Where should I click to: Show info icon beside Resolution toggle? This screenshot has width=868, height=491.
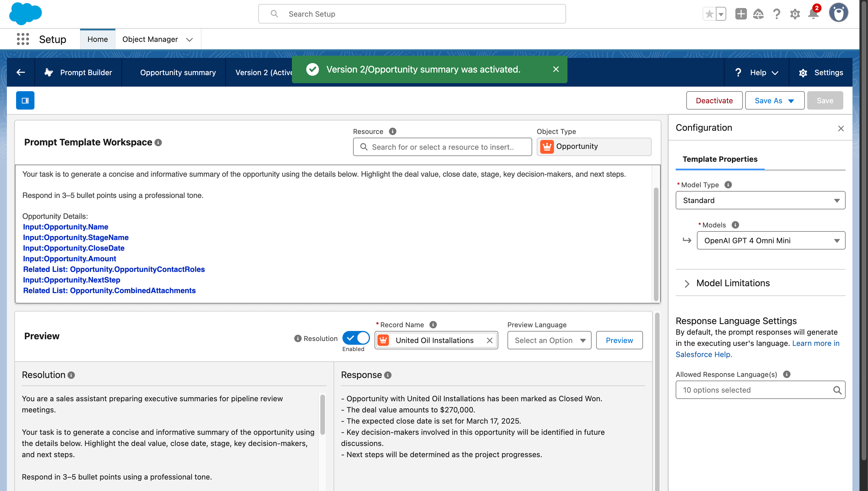coord(298,339)
